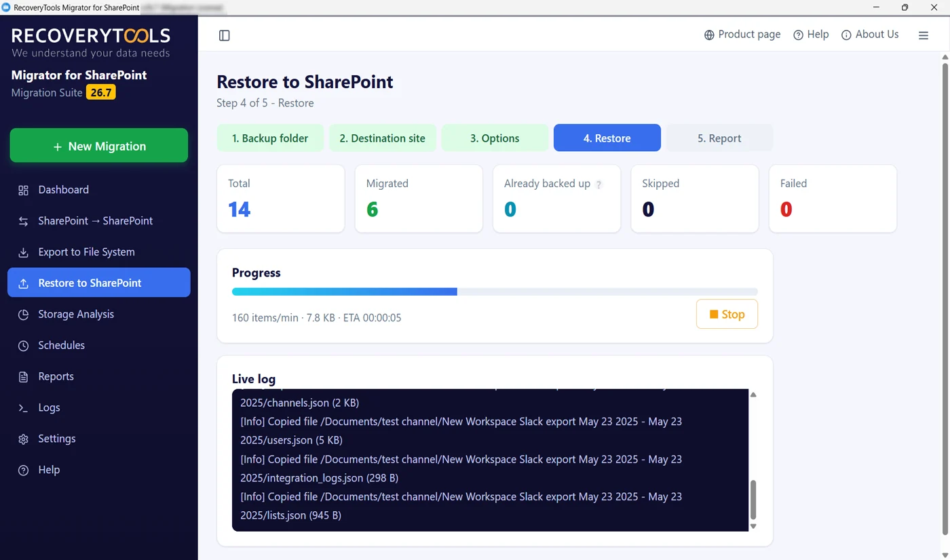Click the globe icon beside Product page
950x560 pixels.
pyautogui.click(x=709, y=35)
